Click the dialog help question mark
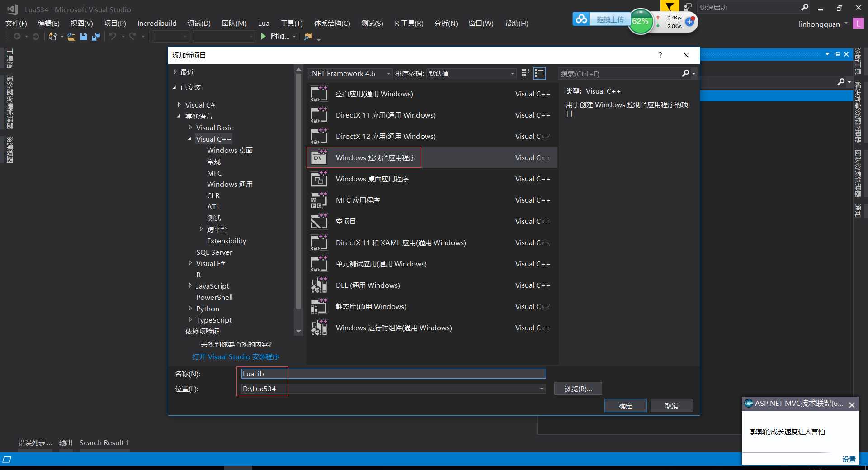The height and width of the screenshot is (470, 868). click(x=660, y=55)
